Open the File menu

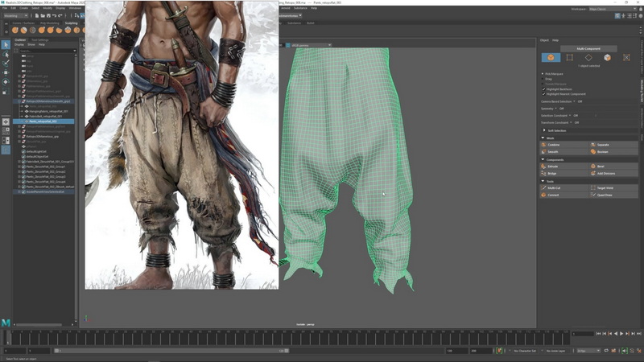click(x=5, y=8)
